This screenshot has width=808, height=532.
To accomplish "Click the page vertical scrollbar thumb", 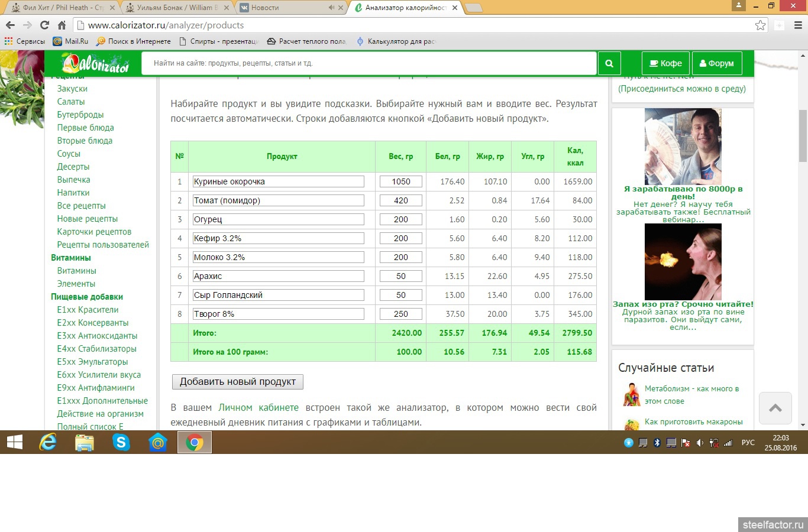I will coord(803,135).
